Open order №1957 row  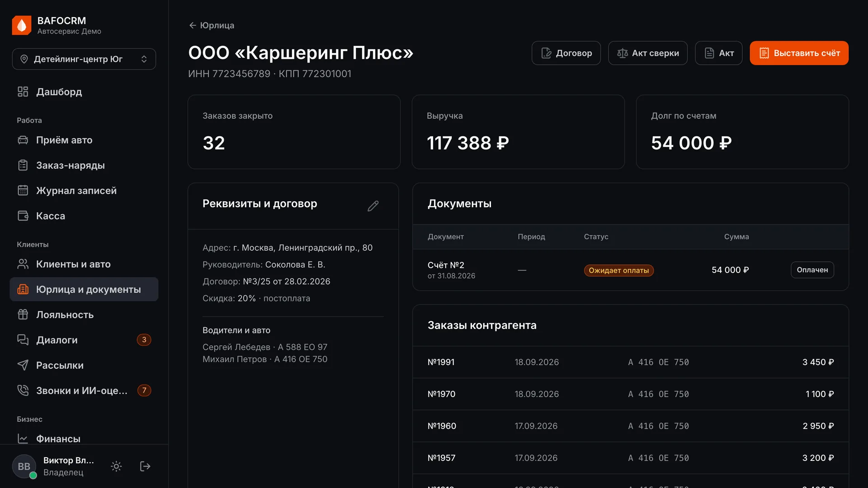coord(631,458)
